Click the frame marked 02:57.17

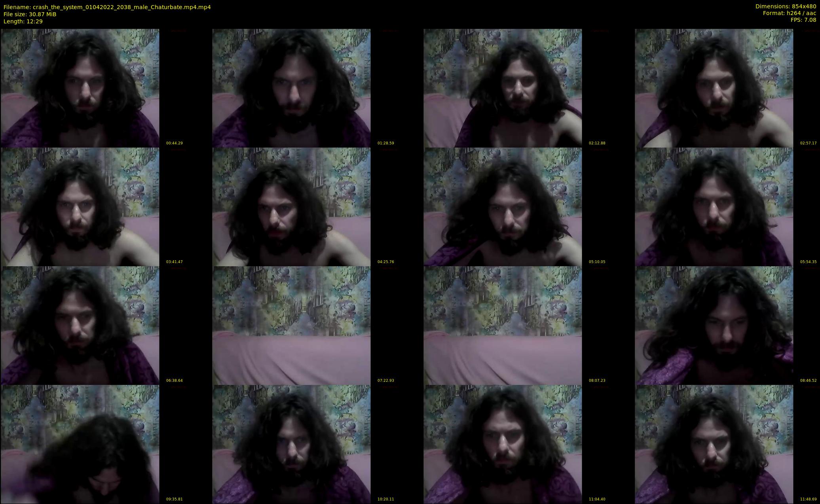[x=714, y=88]
